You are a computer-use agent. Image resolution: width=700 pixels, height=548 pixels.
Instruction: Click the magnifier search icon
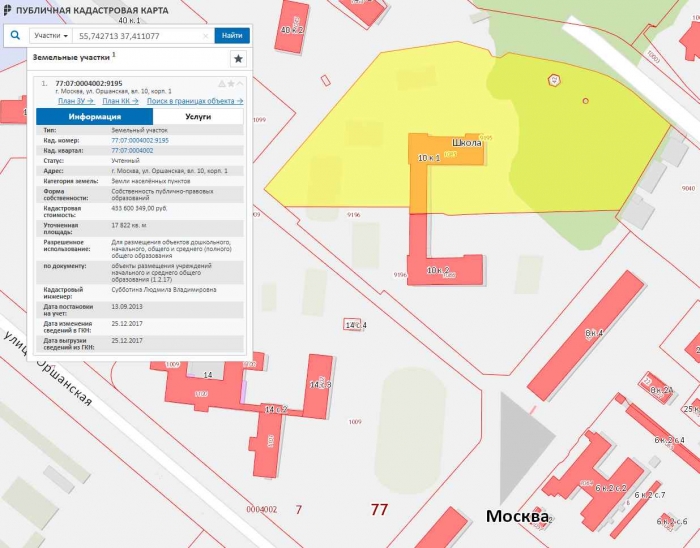pos(15,35)
